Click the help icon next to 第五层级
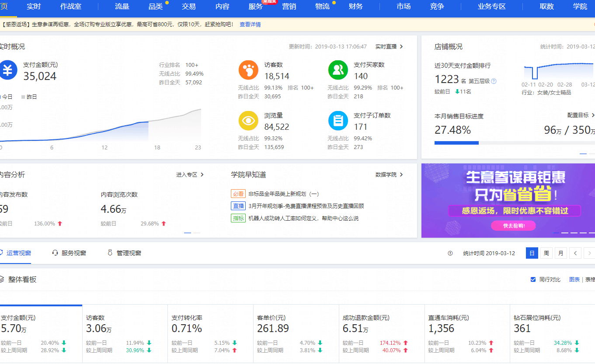Image resolution: width=595 pixels, height=364 pixels. (494, 81)
